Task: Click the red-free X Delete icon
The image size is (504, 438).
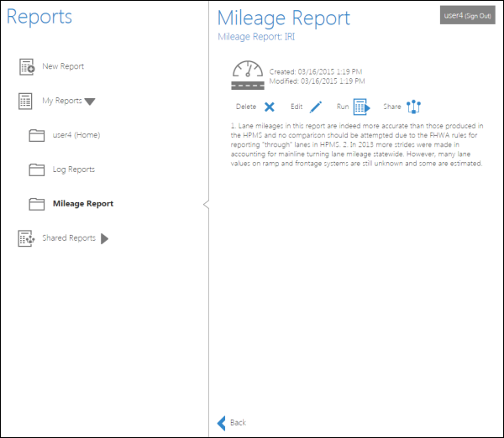Action: pos(269,107)
